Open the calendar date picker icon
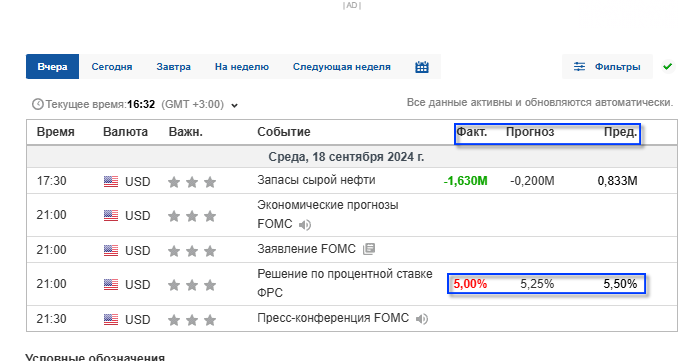This screenshot has height=361, width=692. [x=422, y=67]
